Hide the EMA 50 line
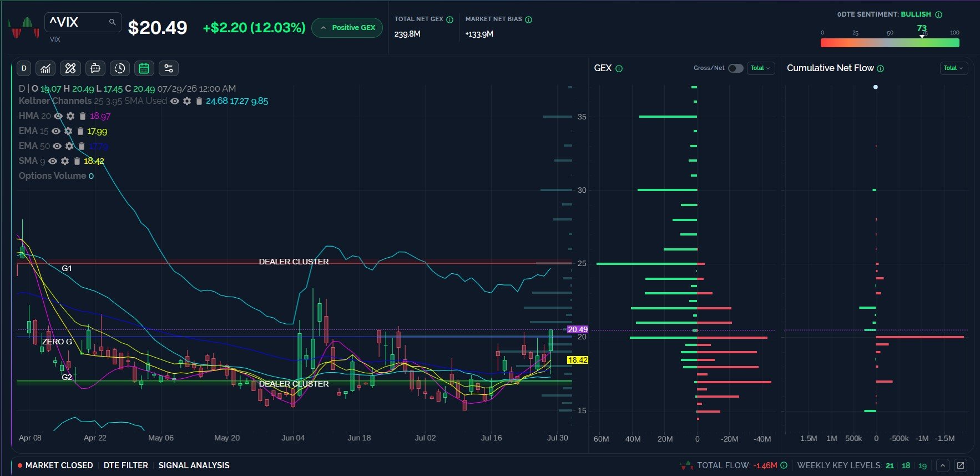The width and height of the screenshot is (980, 476). point(57,146)
